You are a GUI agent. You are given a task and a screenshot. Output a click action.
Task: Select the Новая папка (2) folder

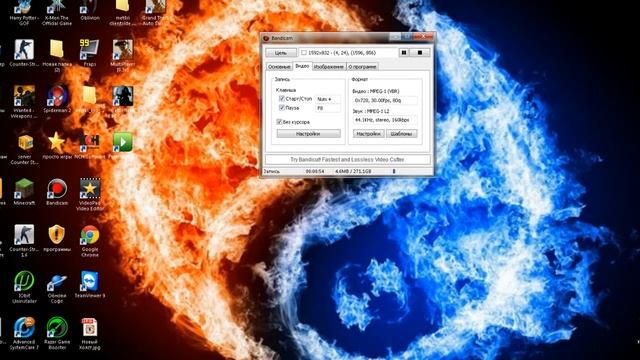57,56
